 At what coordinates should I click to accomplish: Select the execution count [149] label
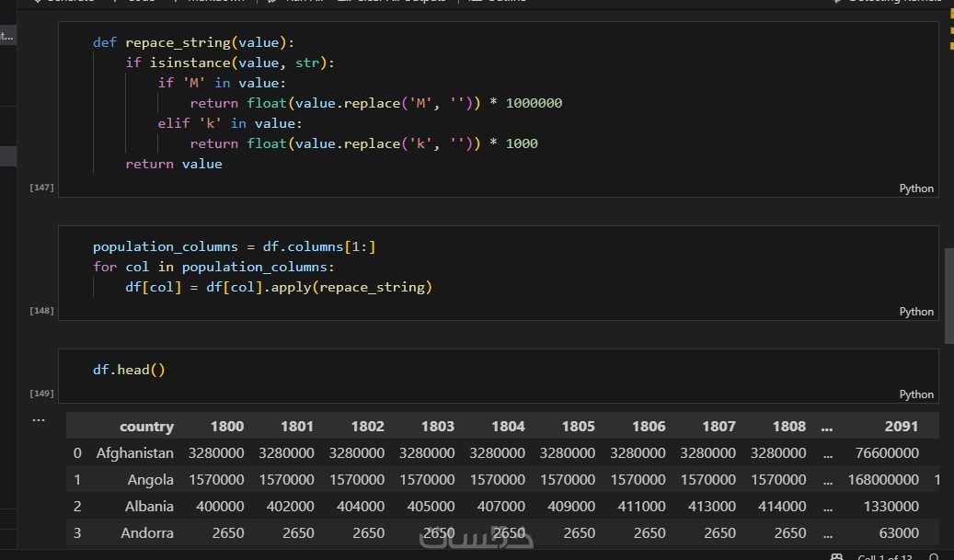[41, 393]
